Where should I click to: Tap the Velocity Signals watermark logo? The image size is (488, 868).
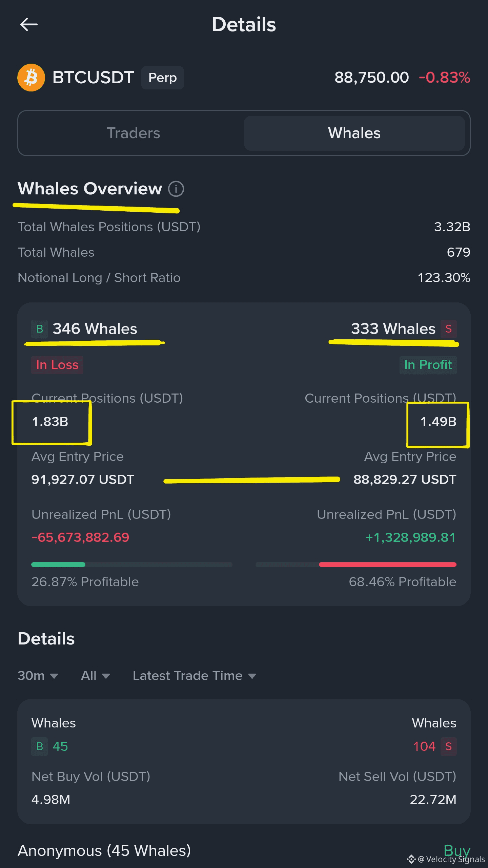tap(411, 859)
